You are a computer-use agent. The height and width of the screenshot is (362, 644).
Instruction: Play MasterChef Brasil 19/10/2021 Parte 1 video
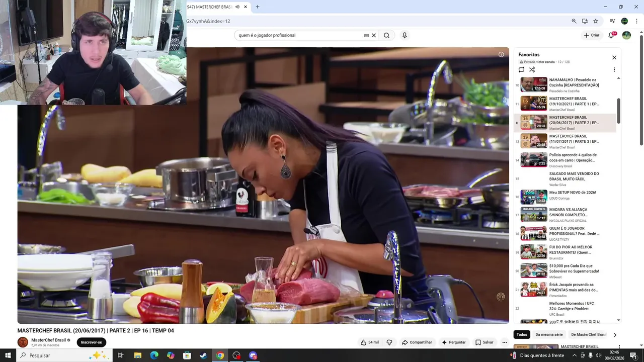(565, 104)
